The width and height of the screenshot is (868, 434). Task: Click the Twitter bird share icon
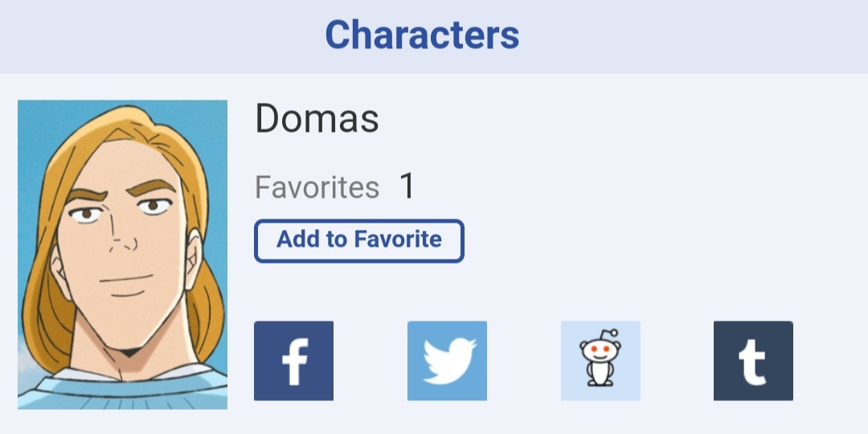[x=447, y=361]
